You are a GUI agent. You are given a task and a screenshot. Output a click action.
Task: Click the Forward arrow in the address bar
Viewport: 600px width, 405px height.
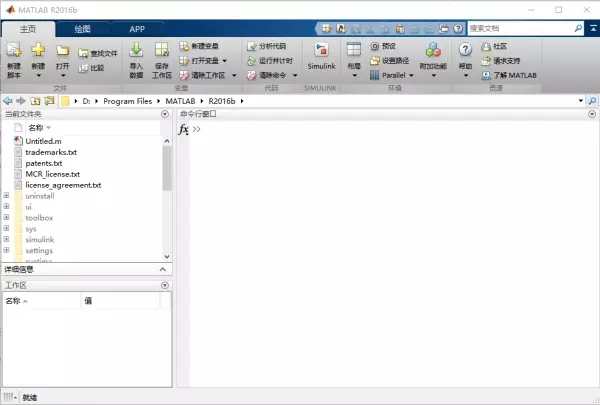pyautogui.click(x=21, y=101)
